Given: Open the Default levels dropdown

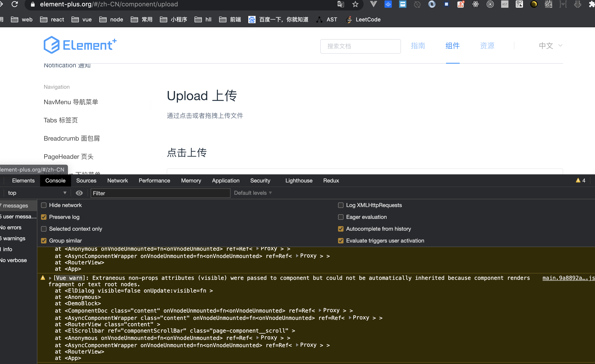Looking at the screenshot, I should tap(253, 193).
